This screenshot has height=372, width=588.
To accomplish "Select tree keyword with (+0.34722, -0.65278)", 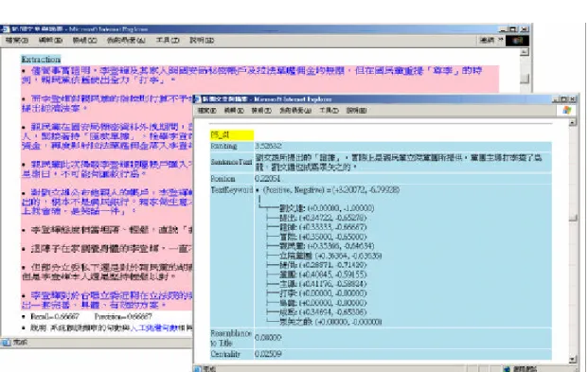I will pyautogui.click(x=323, y=218).
